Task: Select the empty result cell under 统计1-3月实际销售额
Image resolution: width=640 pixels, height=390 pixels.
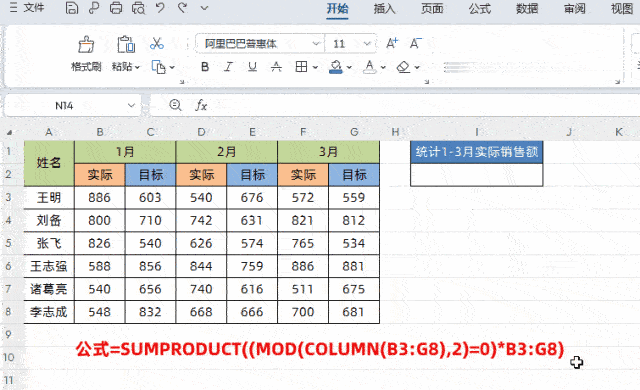Action: pos(476,175)
